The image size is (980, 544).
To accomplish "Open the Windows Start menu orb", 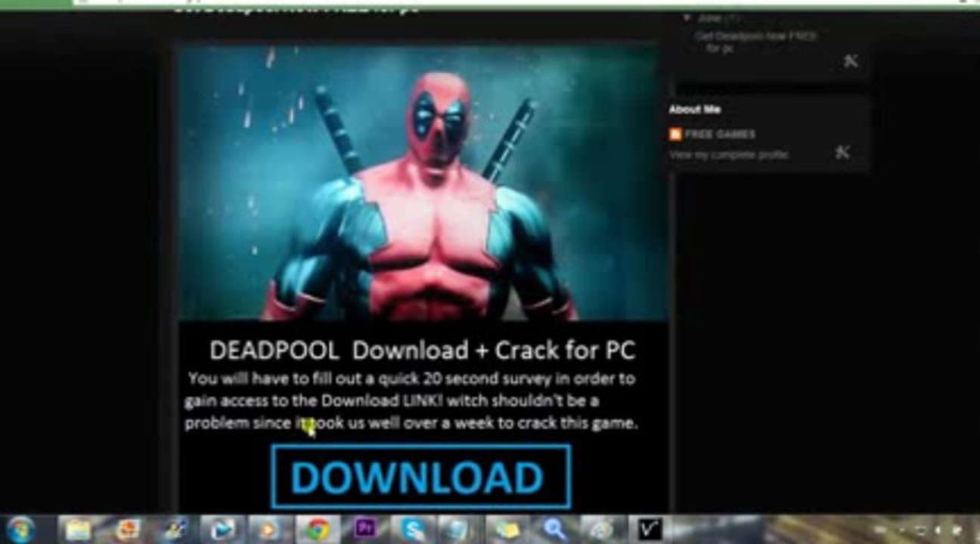I will point(20,529).
